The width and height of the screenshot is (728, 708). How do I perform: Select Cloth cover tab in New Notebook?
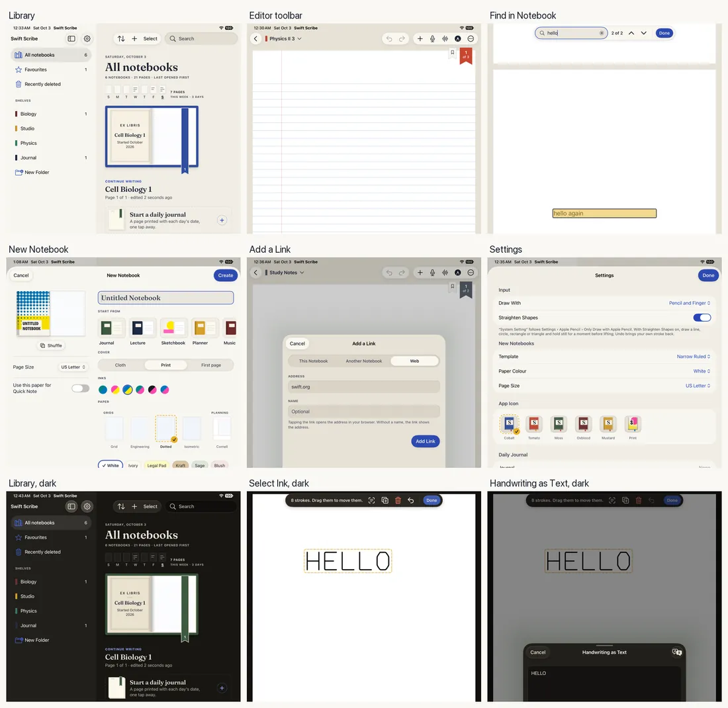[x=120, y=365]
